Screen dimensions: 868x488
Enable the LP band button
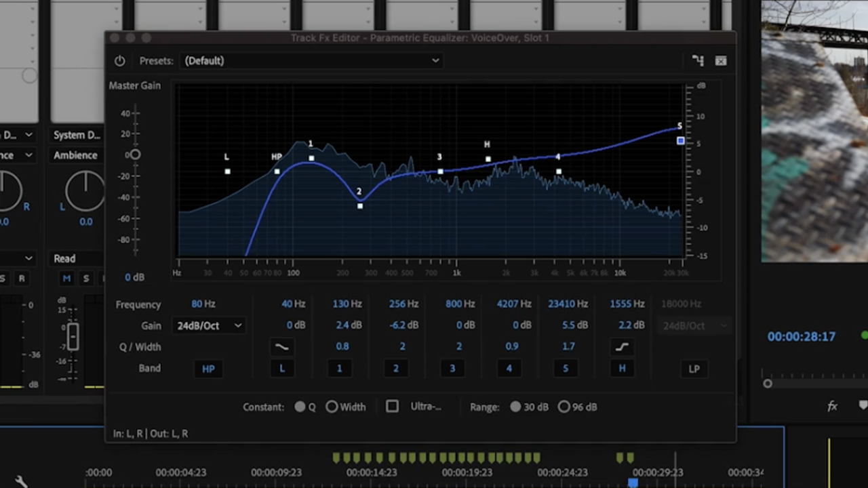694,369
